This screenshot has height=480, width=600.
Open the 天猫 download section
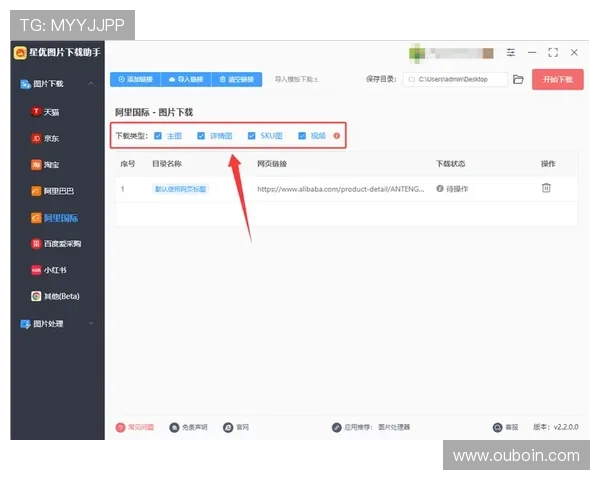coord(51,112)
